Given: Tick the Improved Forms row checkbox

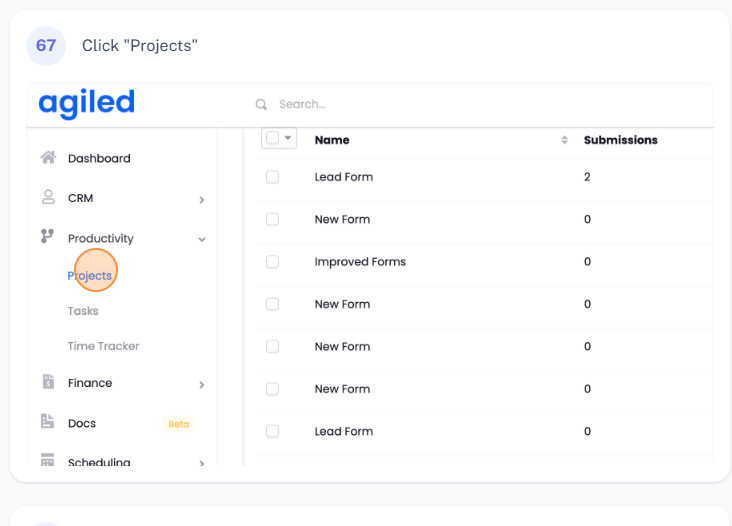Looking at the screenshot, I should coord(272,262).
